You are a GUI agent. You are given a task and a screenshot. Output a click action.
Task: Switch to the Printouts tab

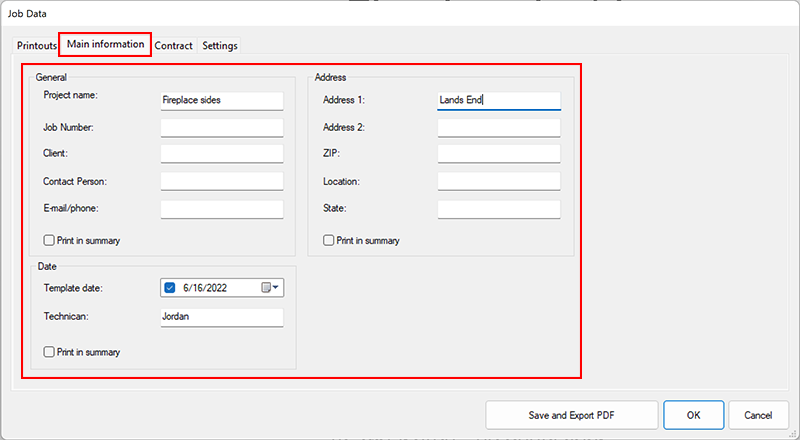pos(37,45)
